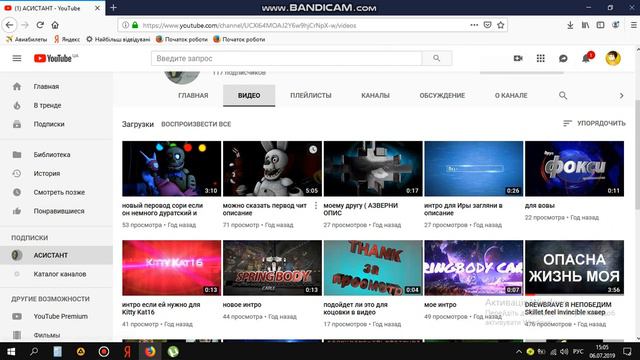
Task: Open the Firefox application menu
Action: 633,25
